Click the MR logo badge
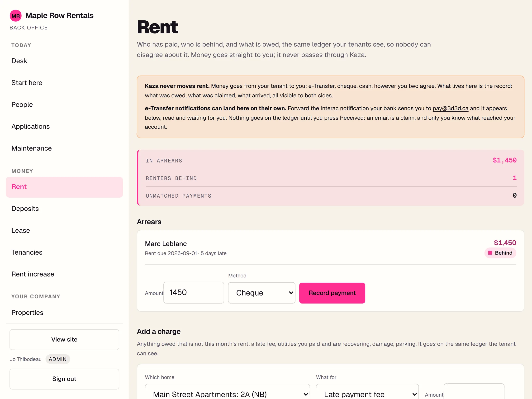The image size is (532, 399). 16,16
